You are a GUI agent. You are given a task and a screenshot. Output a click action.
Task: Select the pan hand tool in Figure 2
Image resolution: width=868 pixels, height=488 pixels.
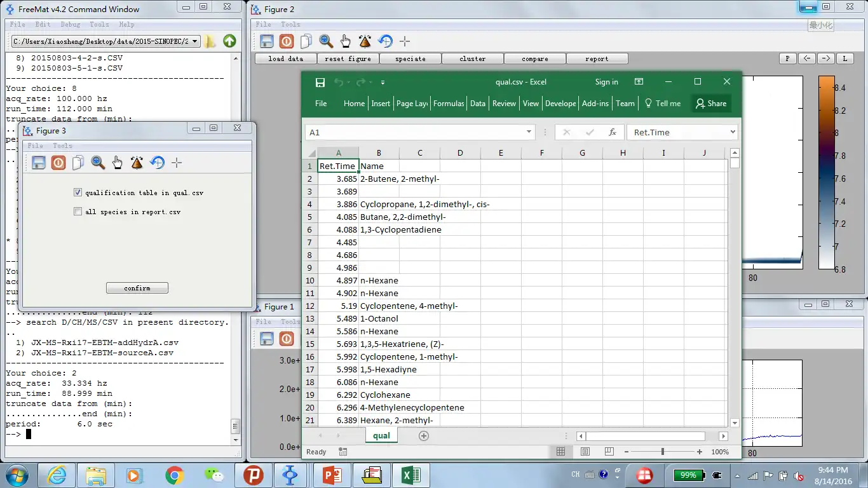[x=346, y=41]
